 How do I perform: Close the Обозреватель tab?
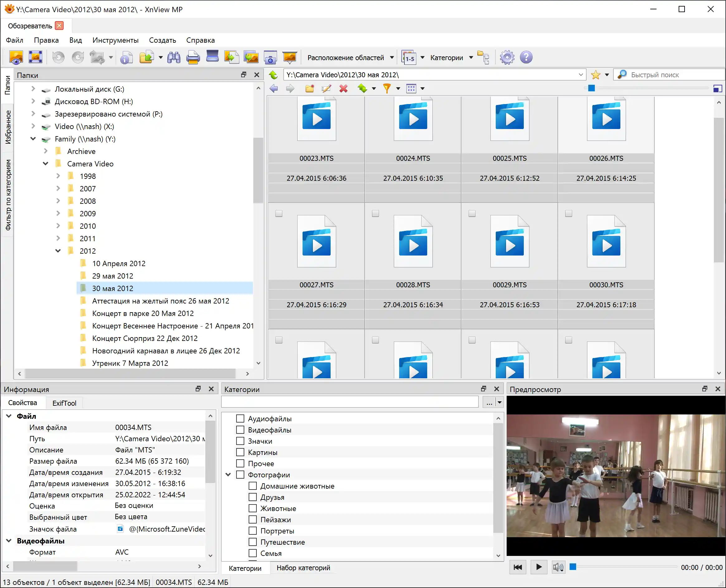coord(59,26)
